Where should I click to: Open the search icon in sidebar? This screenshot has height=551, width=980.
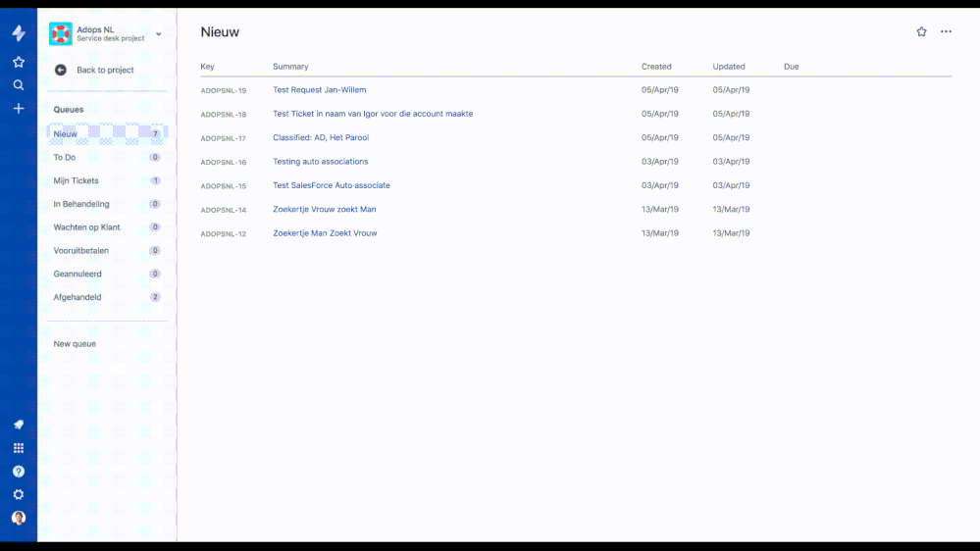(19, 85)
